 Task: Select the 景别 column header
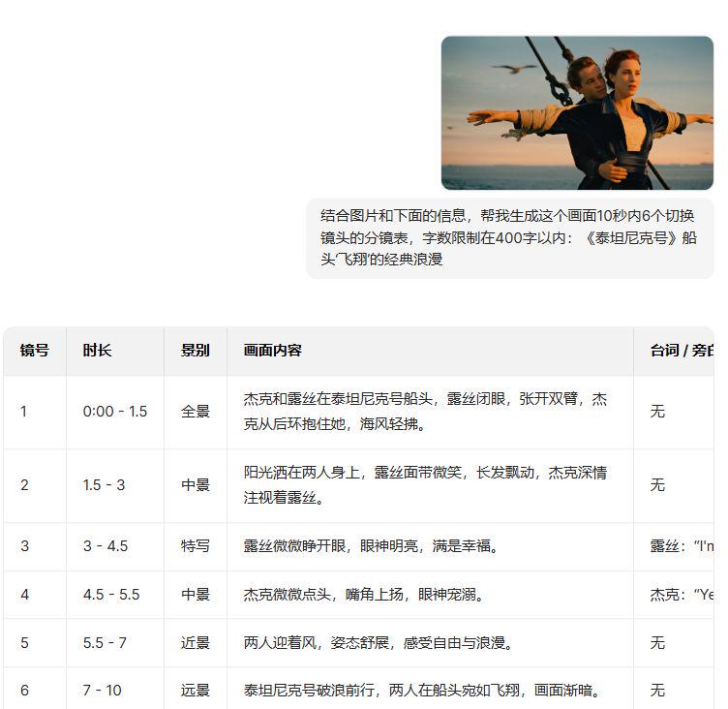(195, 351)
